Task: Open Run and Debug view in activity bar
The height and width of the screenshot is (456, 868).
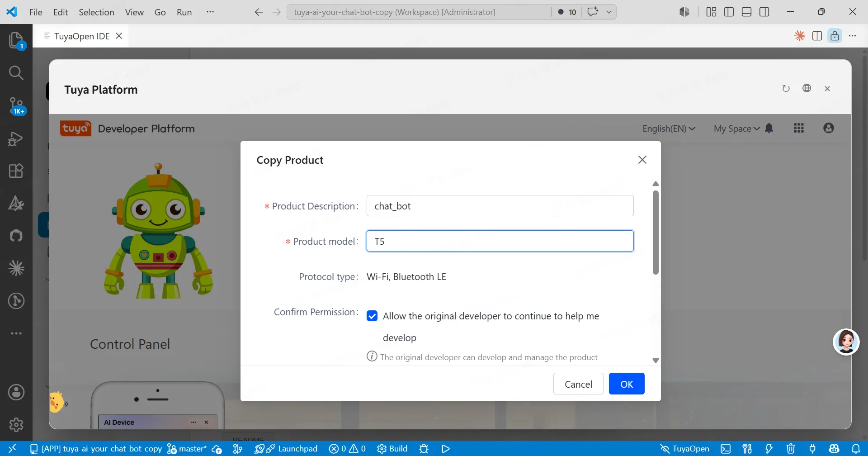Action: pyautogui.click(x=16, y=138)
